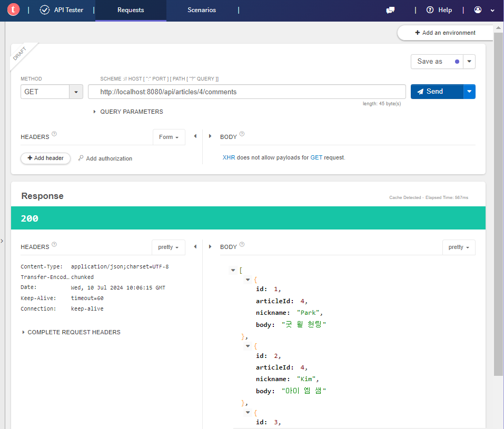Screen dimensions: 504x429
Task: Open the chat feedback icon
Action: [390, 11]
